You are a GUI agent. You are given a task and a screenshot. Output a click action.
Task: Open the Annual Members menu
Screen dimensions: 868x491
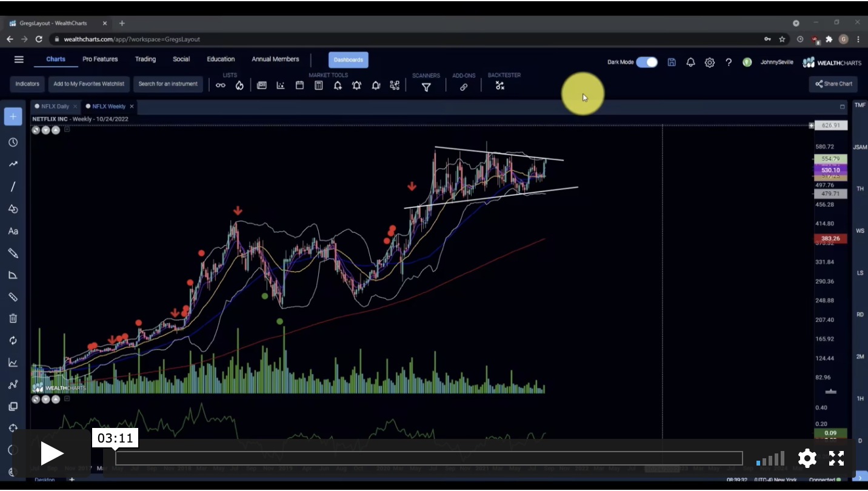coord(275,59)
